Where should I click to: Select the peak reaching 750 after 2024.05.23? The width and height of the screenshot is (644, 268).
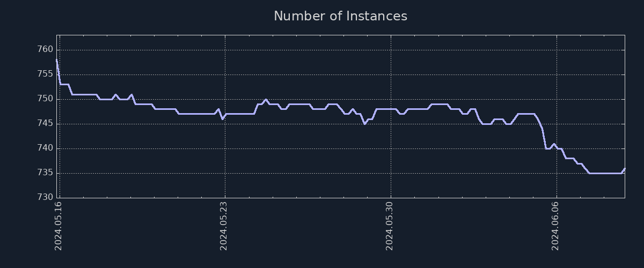tap(266, 99)
